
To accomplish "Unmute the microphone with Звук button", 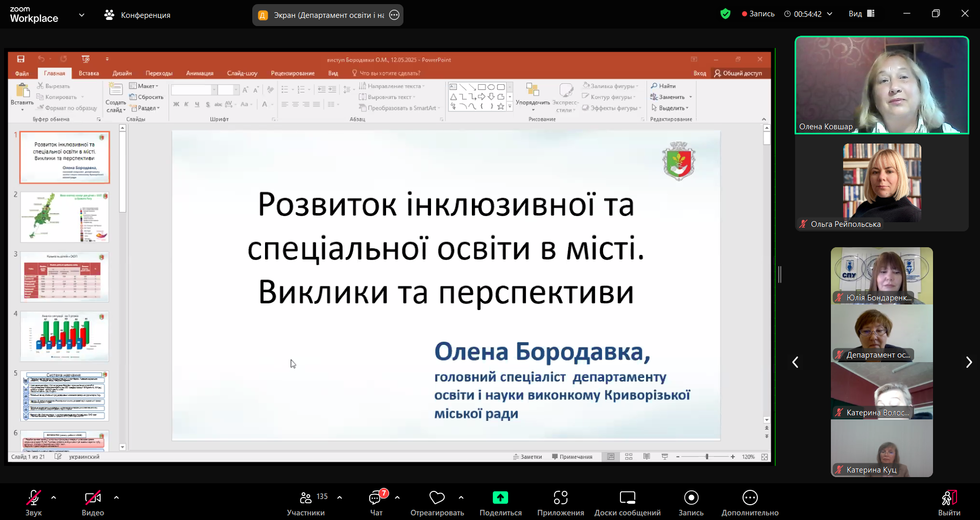I will click(x=34, y=498).
